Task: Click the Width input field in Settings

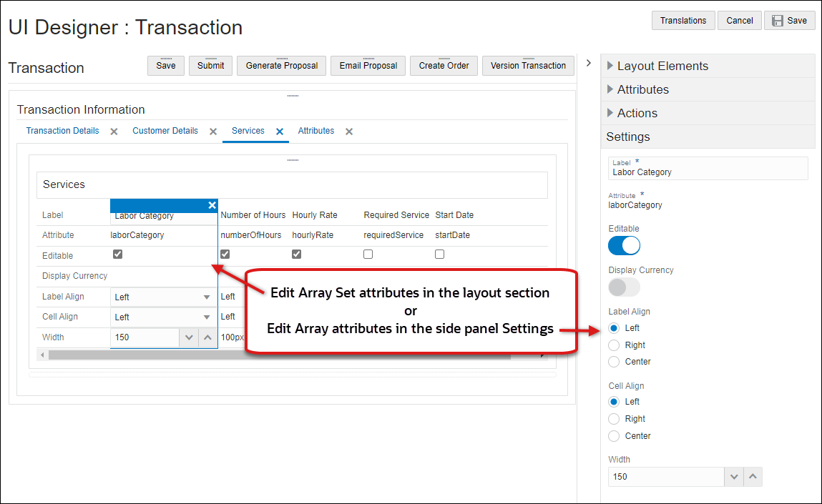Action: pyautogui.click(x=665, y=476)
